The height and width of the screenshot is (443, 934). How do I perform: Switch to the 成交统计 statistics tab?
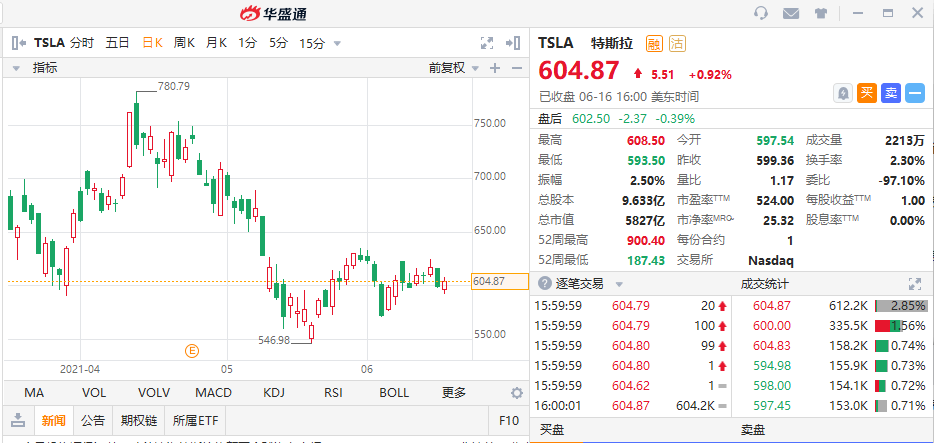(764, 284)
